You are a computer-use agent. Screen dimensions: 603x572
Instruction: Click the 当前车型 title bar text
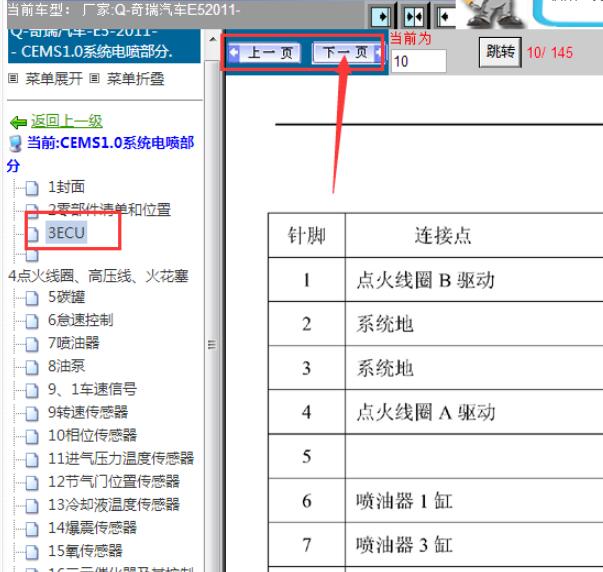pos(123,10)
